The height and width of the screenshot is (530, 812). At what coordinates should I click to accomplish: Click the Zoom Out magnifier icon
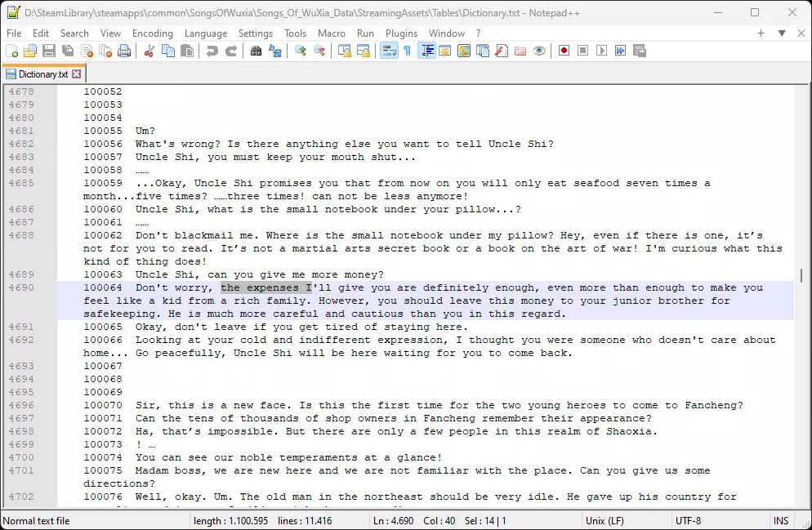click(319, 51)
